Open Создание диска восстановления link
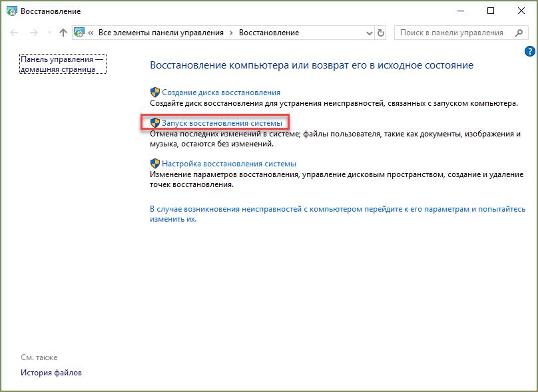 click(221, 93)
